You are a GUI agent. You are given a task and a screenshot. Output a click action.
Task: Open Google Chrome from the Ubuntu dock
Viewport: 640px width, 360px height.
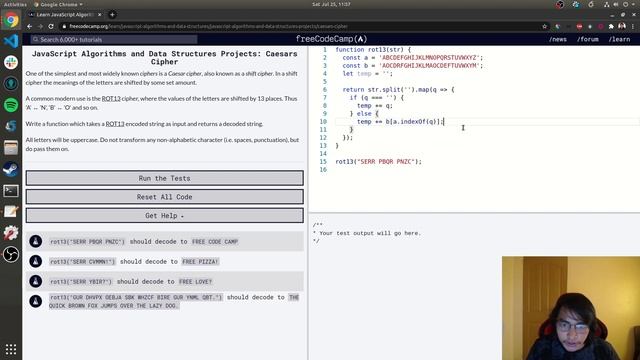(x=11, y=20)
